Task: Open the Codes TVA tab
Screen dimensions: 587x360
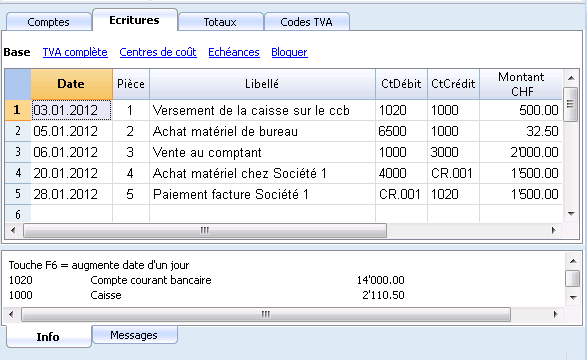Action: tap(307, 22)
